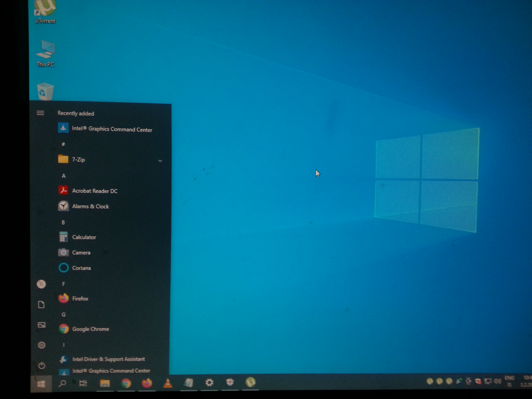Open Intel Driver & Support Assistant
This screenshot has width=532, height=399.
pos(108,359)
